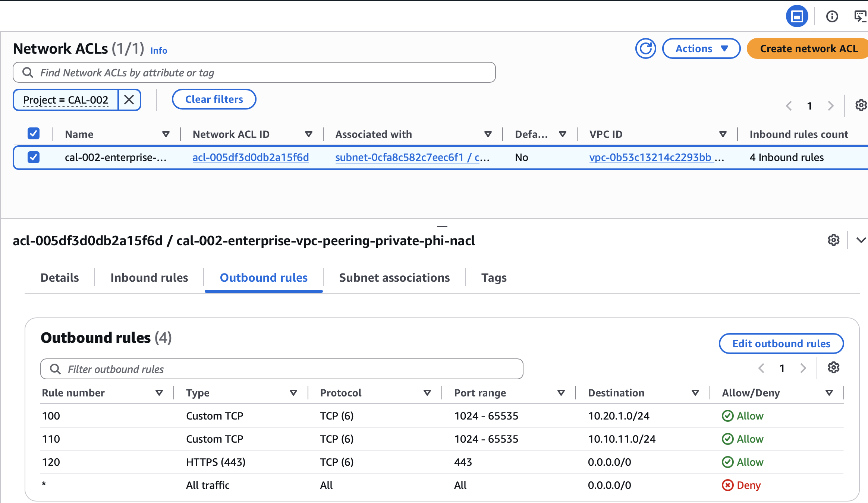Click the feedback screen icon at top right
The height and width of the screenshot is (503, 868).
click(x=860, y=16)
